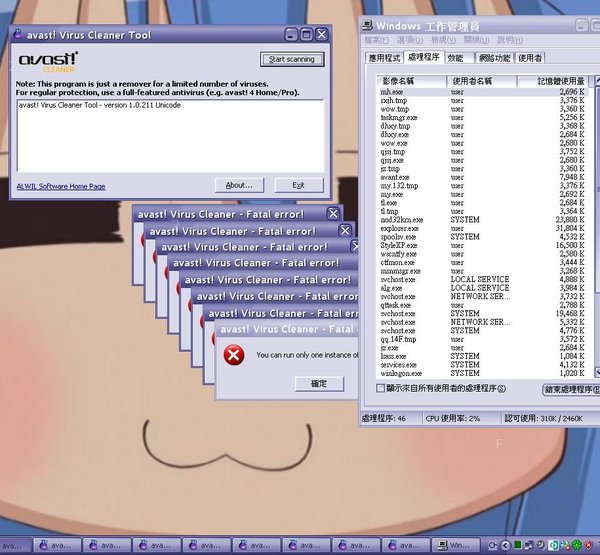
Task: Select the msnmsgr.exe process row
Action: (484, 271)
